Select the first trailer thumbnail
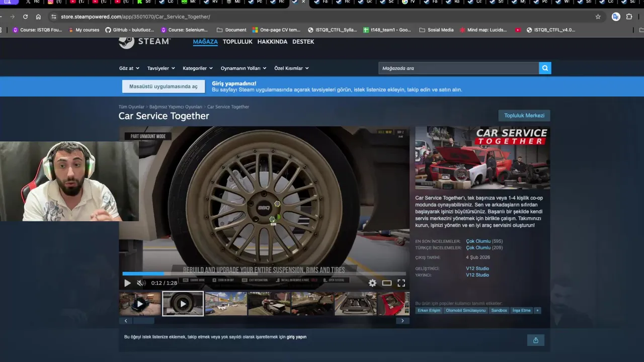 (x=140, y=304)
